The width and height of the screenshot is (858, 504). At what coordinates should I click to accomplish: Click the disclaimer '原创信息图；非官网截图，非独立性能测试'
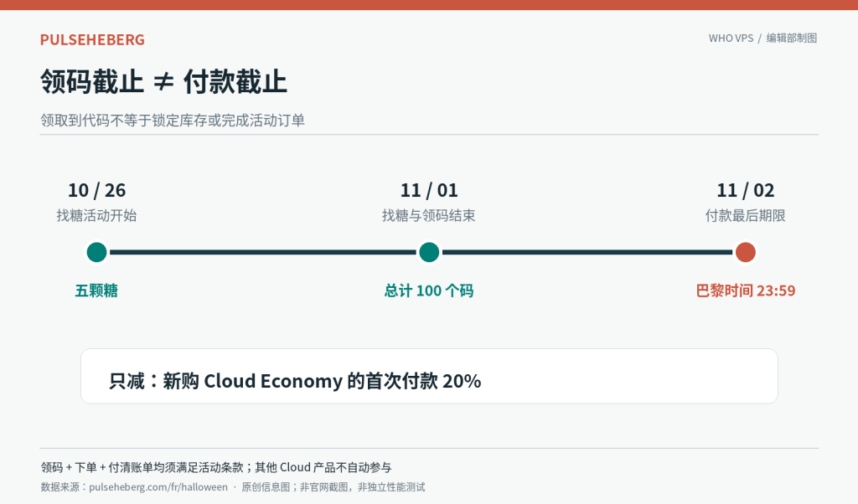pyautogui.click(x=333, y=487)
